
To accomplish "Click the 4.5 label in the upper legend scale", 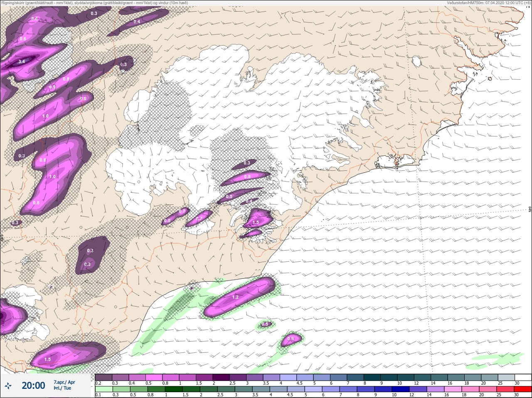I will 299,383.
